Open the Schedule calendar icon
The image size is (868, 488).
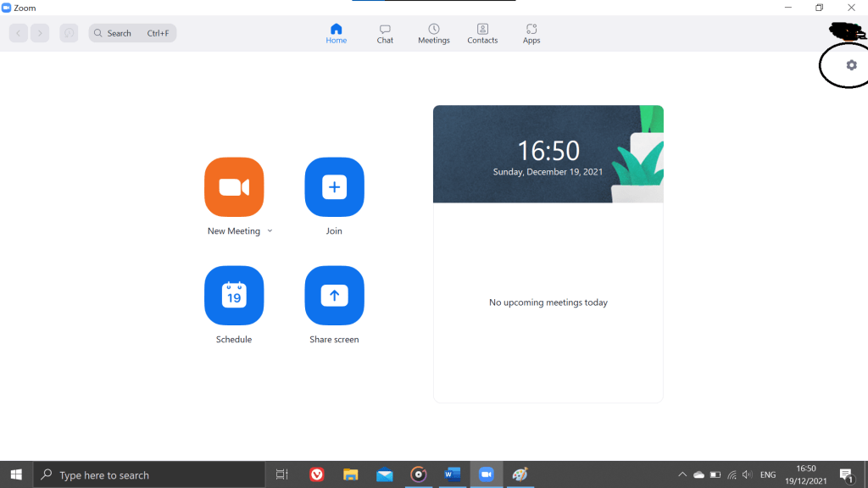(x=234, y=296)
